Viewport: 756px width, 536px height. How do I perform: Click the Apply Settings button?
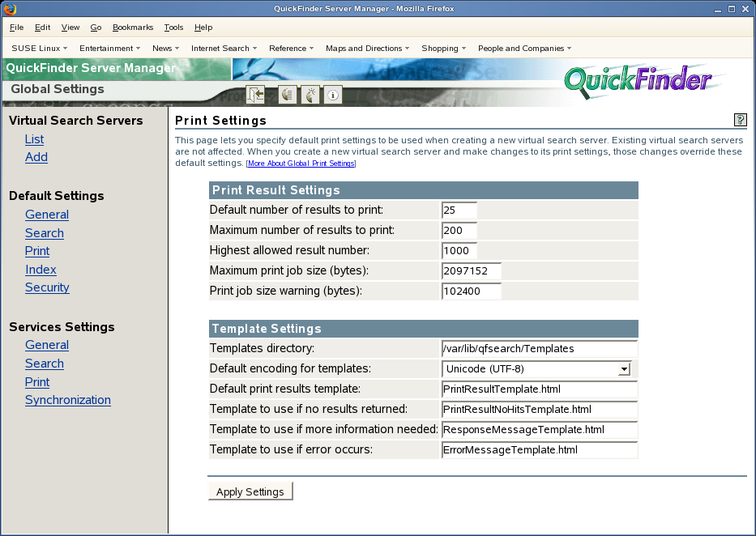pyautogui.click(x=250, y=491)
